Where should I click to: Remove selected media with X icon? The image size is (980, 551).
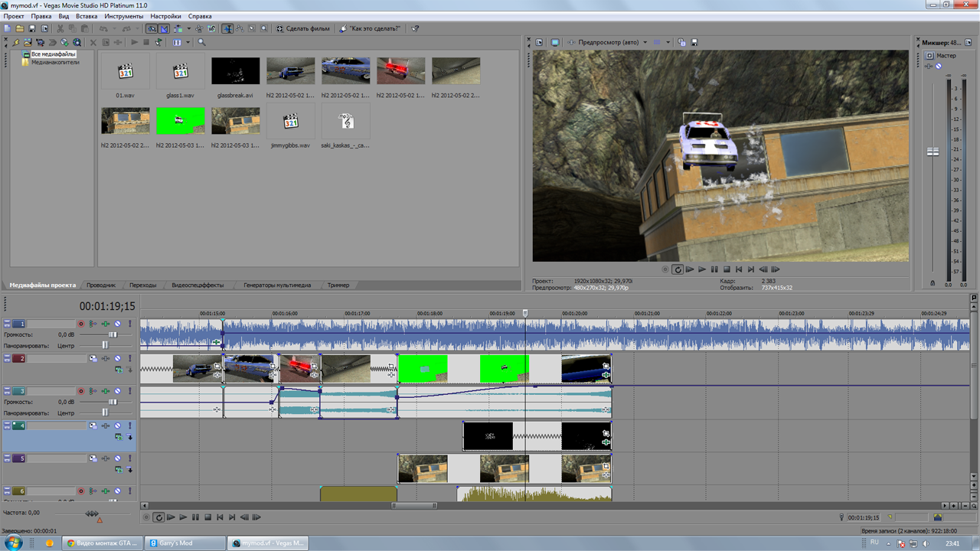click(93, 42)
